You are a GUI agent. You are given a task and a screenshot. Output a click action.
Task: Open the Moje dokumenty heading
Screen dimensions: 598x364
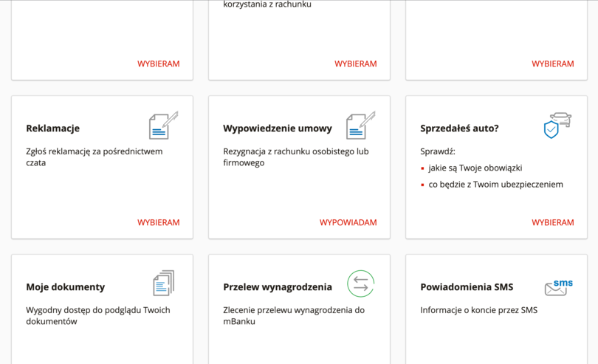point(65,287)
